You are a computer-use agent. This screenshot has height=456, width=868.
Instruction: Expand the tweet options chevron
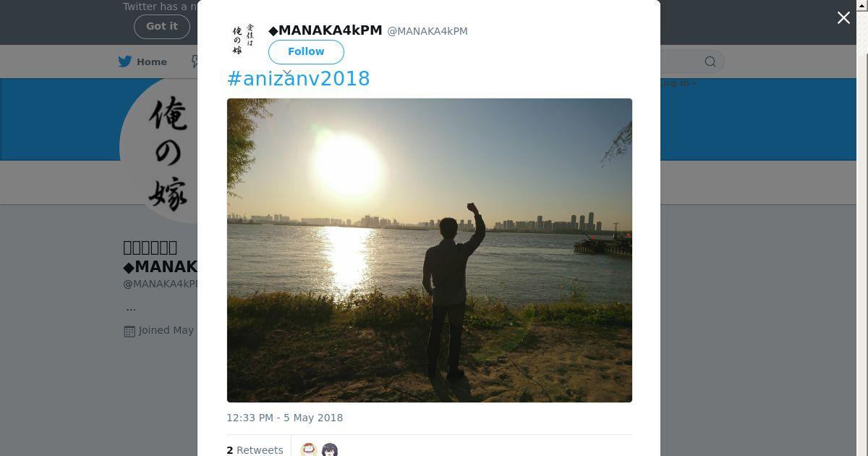[287, 73]
